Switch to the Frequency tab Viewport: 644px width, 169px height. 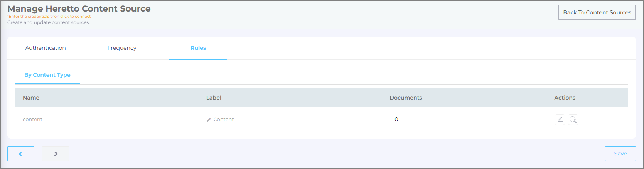[122, 48]
